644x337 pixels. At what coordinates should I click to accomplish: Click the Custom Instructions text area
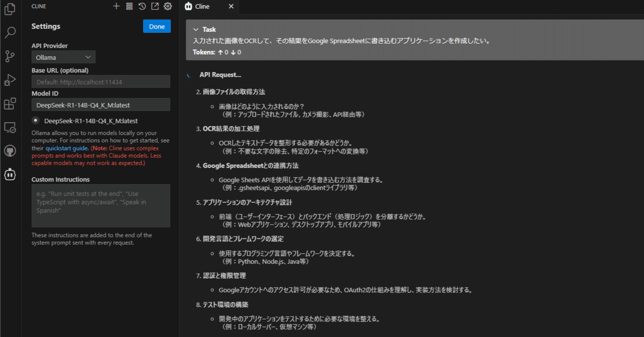(101, 206)
